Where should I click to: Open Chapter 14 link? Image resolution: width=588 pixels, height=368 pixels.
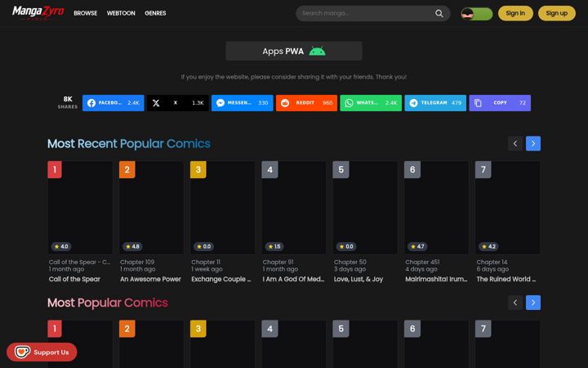492,263
